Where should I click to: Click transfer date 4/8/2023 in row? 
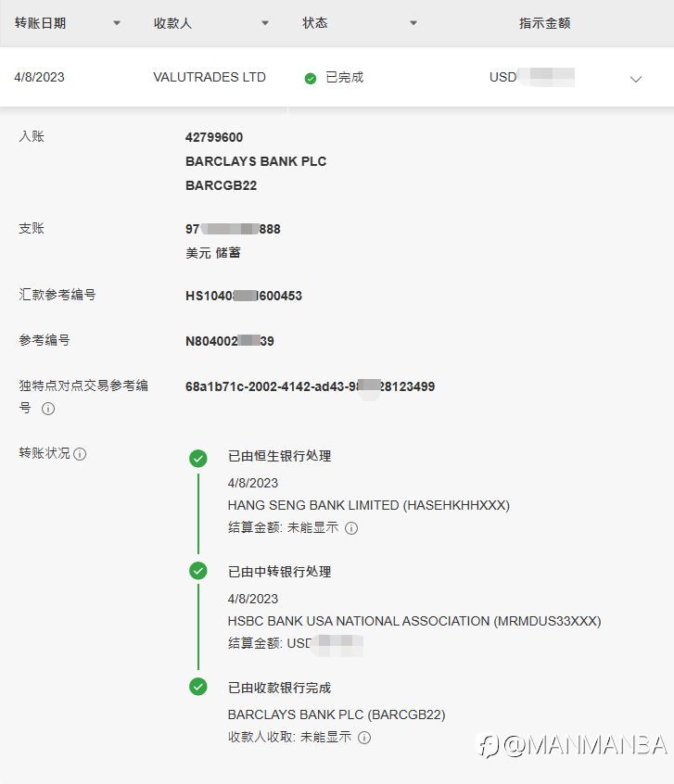point(40,78)
